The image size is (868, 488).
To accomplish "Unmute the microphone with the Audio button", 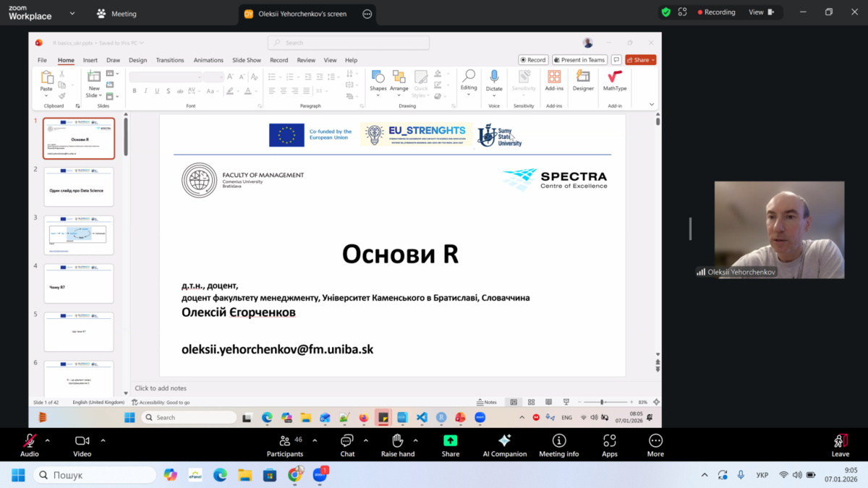I will [30, 445].
